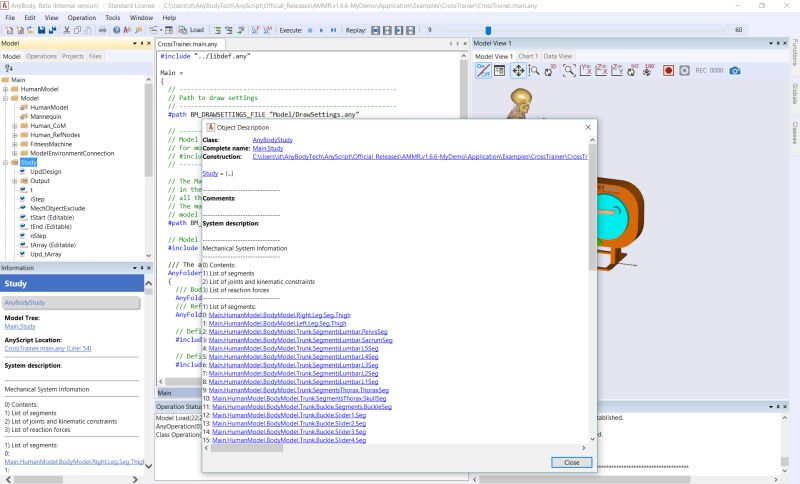Viewport: 800px width, 484px height.
Task: Select the Zoom magnifier tool
Action: click(x=534, y=70)
